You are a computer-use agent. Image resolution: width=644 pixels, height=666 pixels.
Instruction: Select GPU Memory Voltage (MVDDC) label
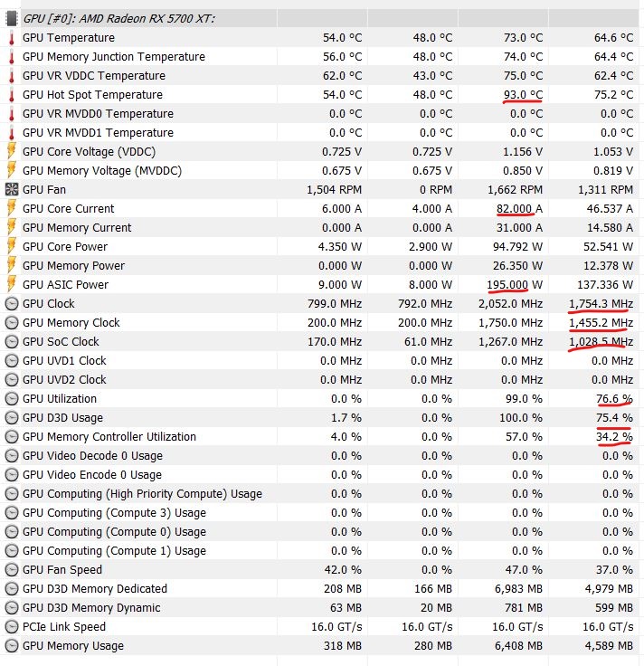click(x=102, y=171)
